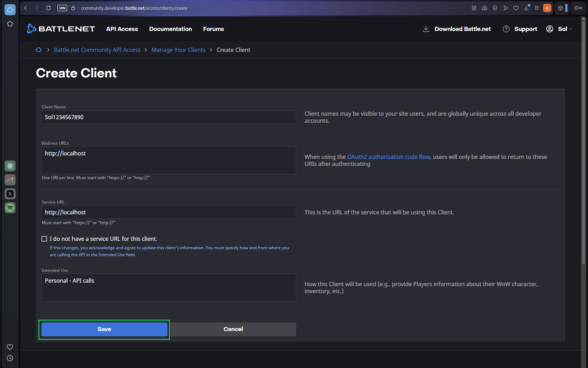588x368 pixels.
Task: Open the AI assistant button
Action: [578, 8]
